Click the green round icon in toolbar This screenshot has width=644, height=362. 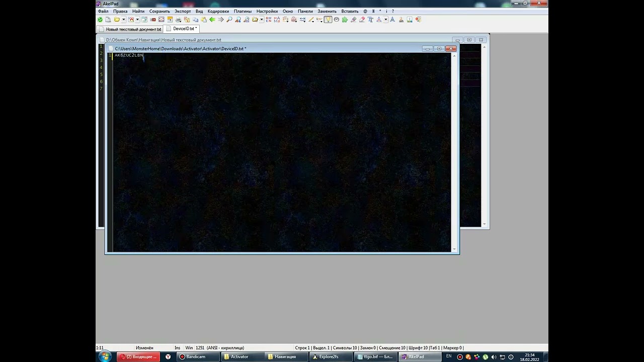click(100, 20)
